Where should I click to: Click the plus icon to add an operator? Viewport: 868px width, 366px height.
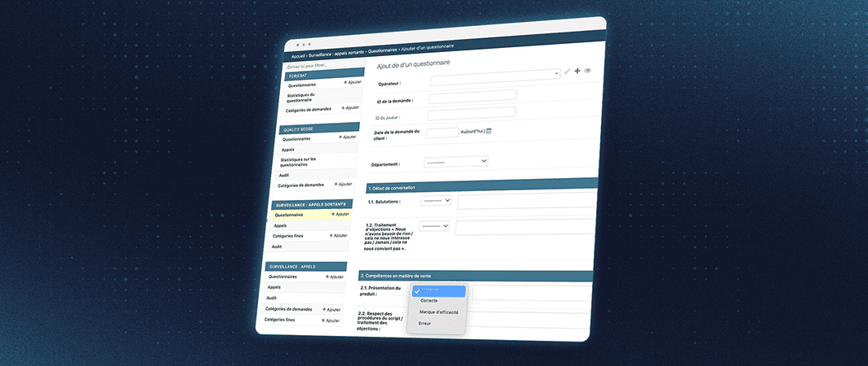click(577, 72)
